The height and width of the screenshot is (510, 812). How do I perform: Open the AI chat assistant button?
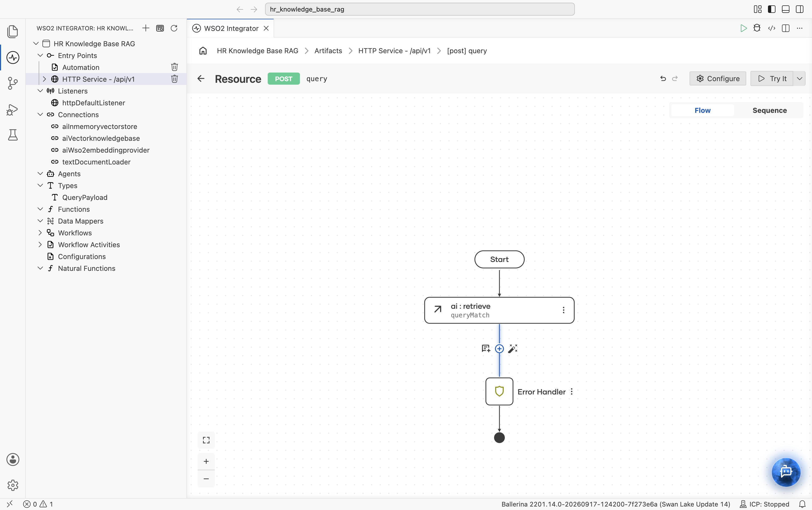click(786, 472)
